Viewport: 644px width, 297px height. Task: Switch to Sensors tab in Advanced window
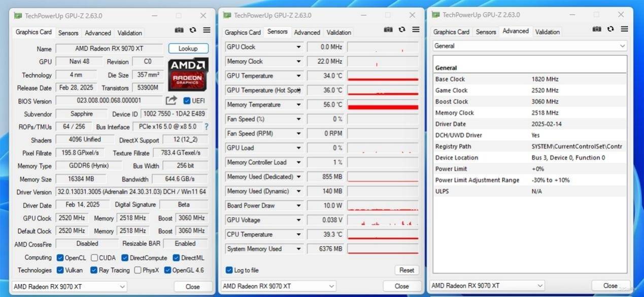pyautogui.click(x=486, y=32)
